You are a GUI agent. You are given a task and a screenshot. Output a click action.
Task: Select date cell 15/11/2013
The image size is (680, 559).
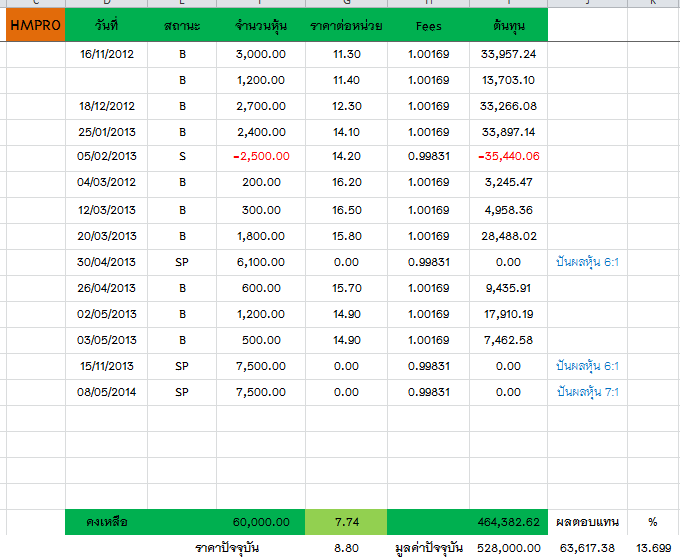click(x=107, y=366)
